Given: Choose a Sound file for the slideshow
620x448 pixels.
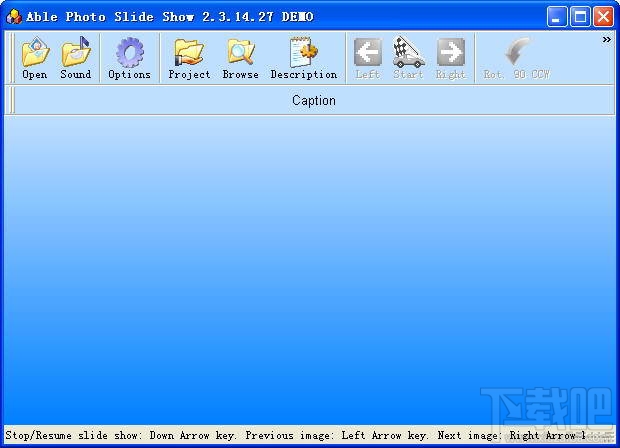Looking at the screenshot, I should (76, 58).
